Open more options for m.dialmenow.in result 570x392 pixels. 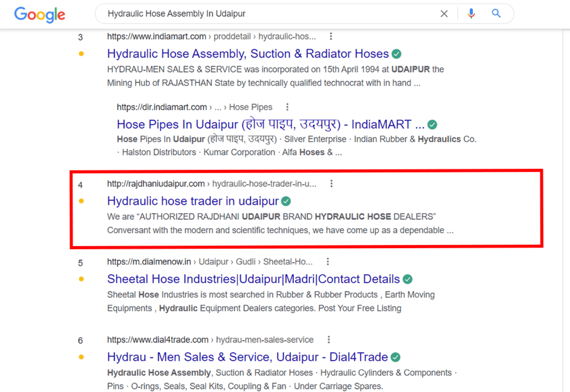[328, 262]
